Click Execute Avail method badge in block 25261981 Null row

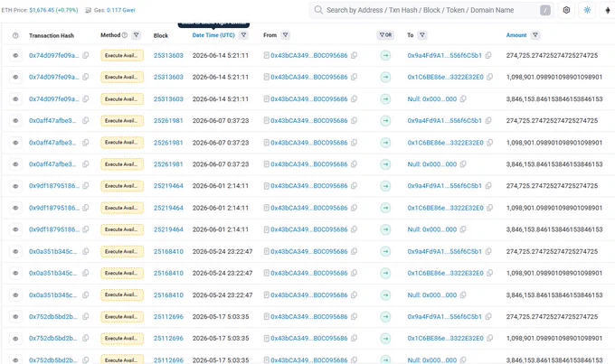[122, 164]
